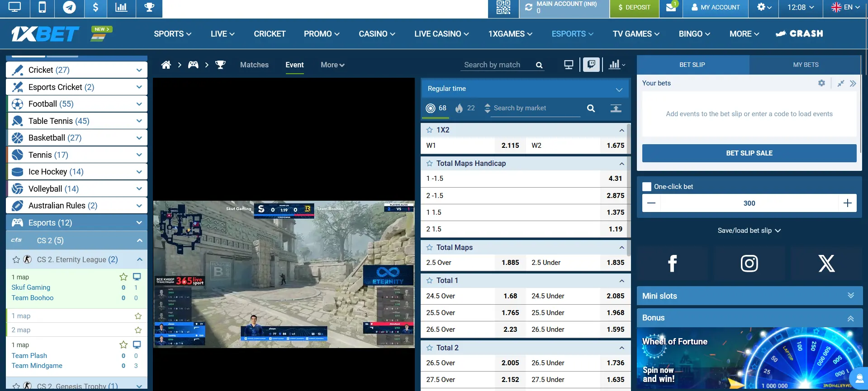Enable the One-click bet checkbox
This screenshot has width=868, height=391.
[x=647, y=187]
